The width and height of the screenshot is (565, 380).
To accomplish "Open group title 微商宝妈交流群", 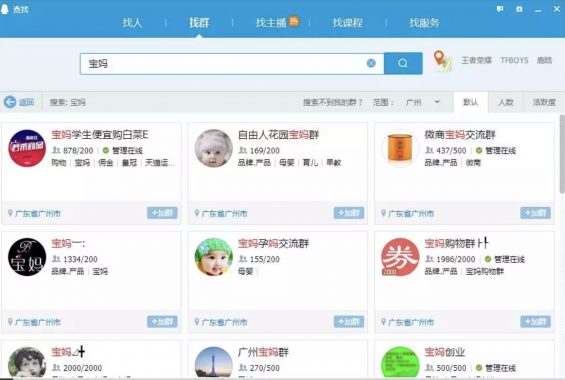I will (460, 135).
